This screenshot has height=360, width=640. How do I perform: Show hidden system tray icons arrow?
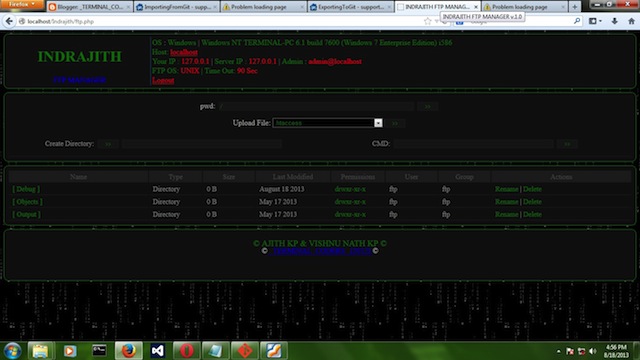(558, 351)
